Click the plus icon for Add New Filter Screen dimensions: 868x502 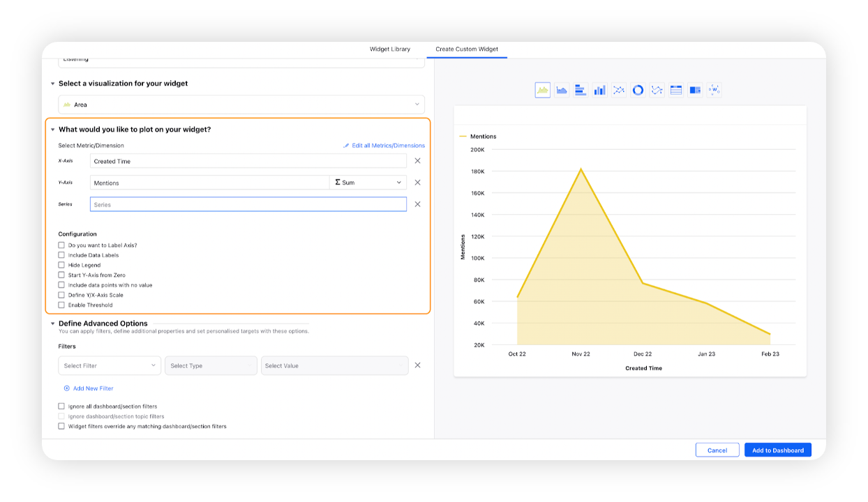[x=67, y=388]
